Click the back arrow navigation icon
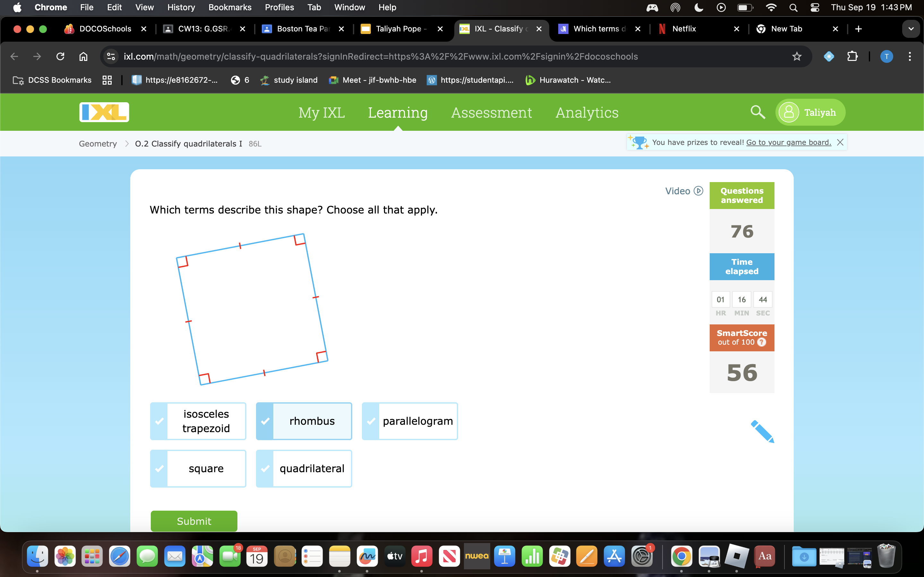 coord(15,56)
